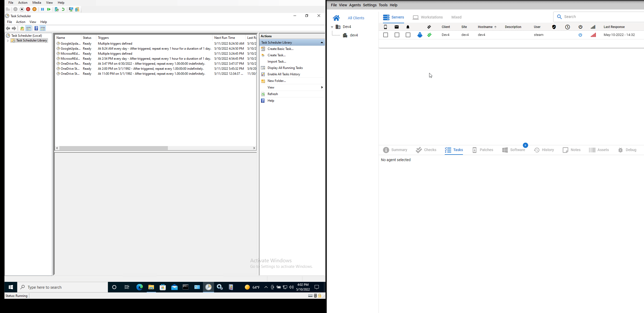The width and height of the screenshot is (644, 313).
Task: Click the Create Basic Task action
Action: 280,49
